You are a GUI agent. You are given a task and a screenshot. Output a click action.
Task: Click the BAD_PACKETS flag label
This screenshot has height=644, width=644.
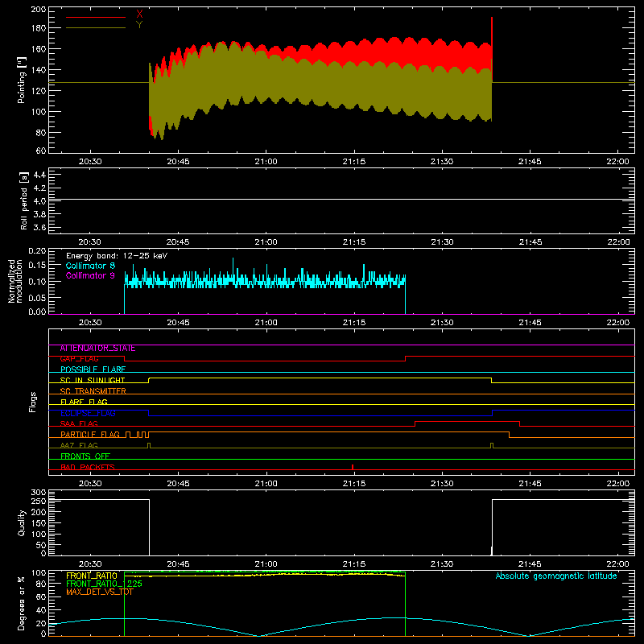point(88,468)
